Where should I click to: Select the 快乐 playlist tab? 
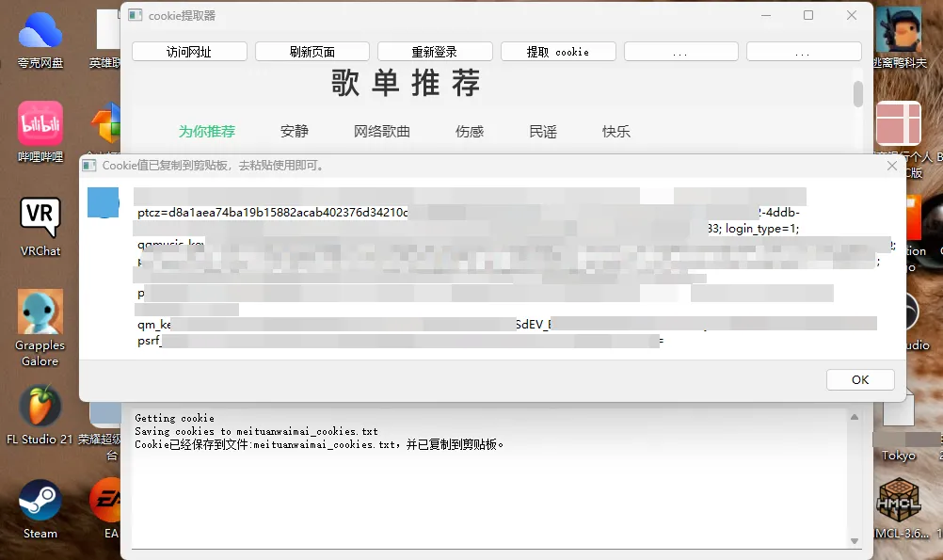[616, 131]
